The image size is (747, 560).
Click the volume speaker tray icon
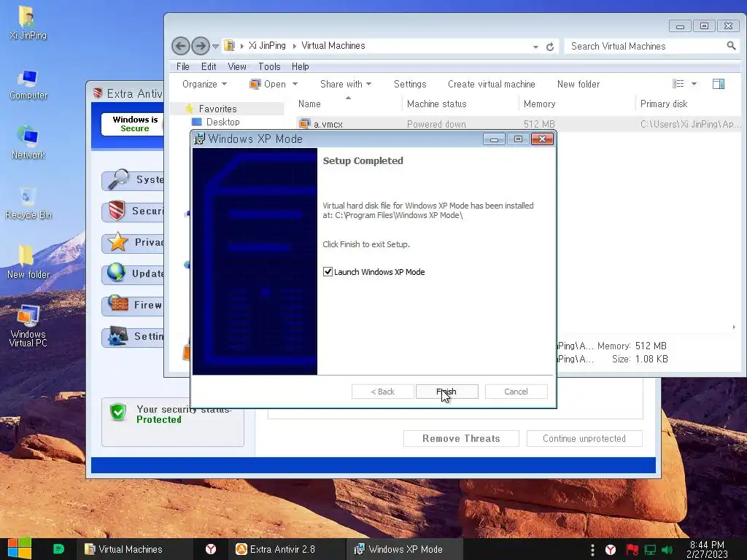(667, 550)
